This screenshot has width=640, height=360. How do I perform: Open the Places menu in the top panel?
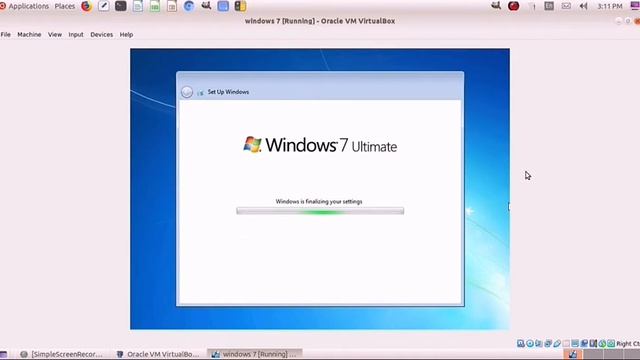(x=64, y=6)
